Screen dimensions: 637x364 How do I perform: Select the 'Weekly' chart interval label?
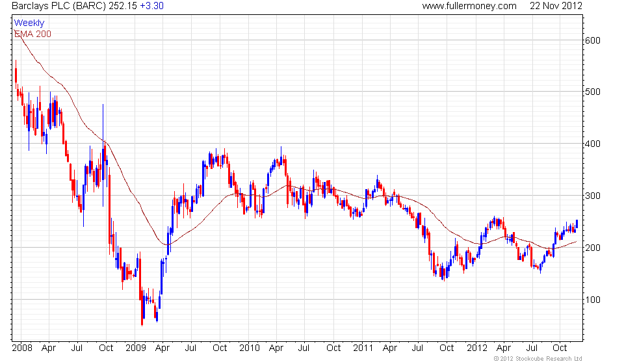coord(29,23)
